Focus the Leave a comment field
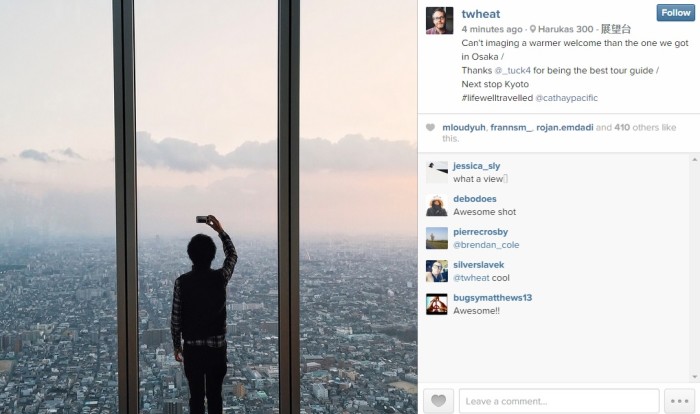Viewport: 700px width, 414px height. (559, 401)
